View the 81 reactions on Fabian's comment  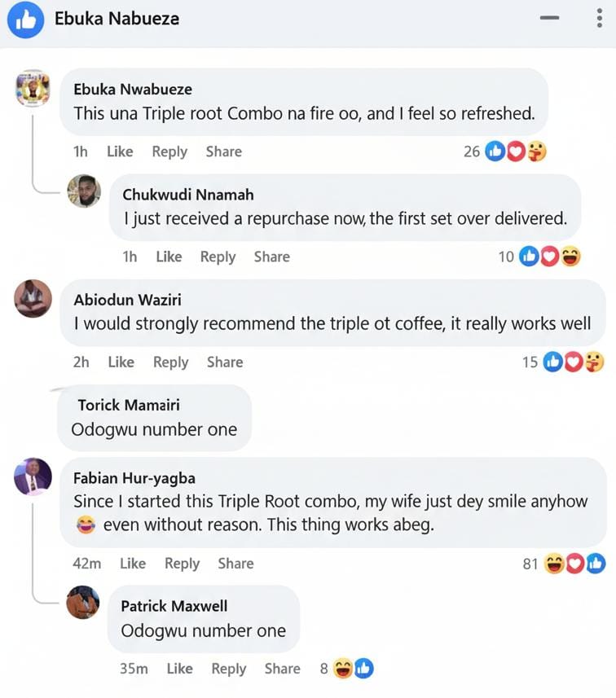[575, 564]
